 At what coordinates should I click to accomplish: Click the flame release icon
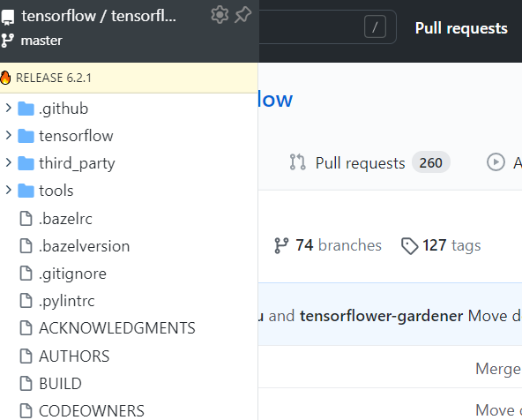coord(5,78)
